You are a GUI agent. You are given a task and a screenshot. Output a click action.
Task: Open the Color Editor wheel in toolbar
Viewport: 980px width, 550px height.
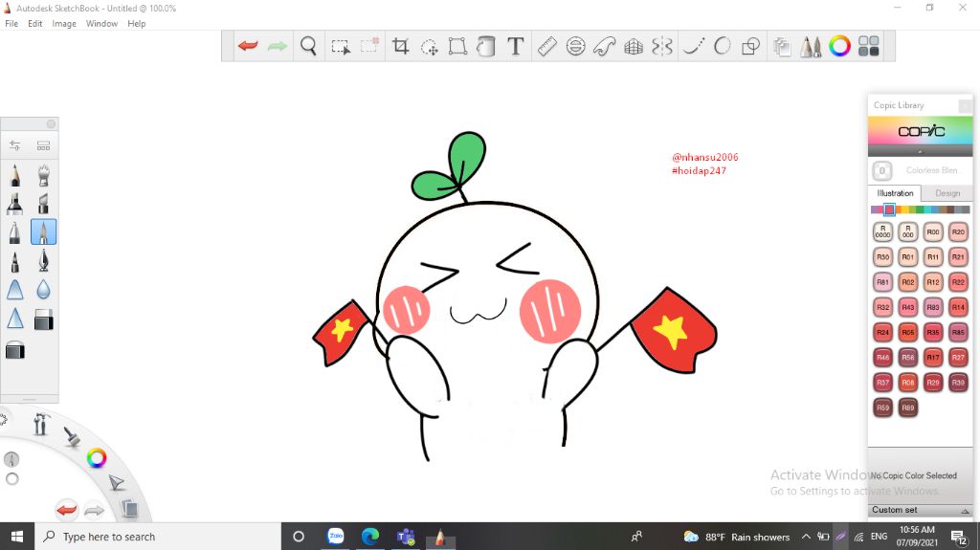(x=839, y=46)
